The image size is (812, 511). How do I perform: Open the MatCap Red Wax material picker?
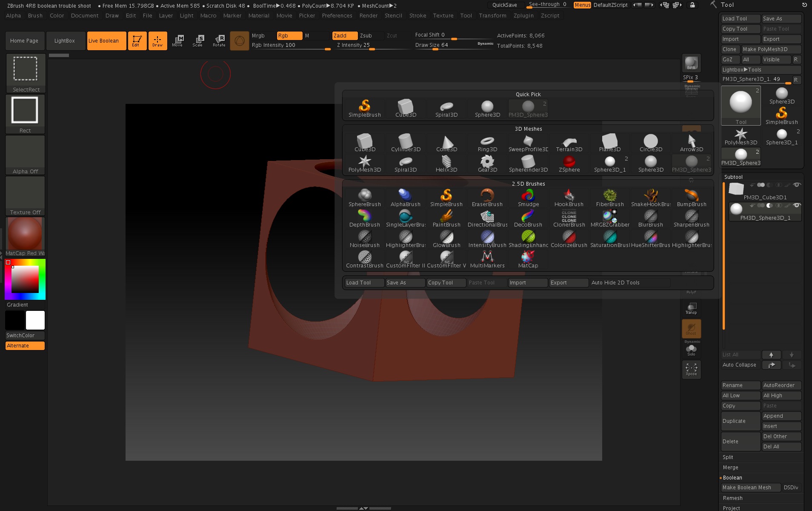(25, 237)
